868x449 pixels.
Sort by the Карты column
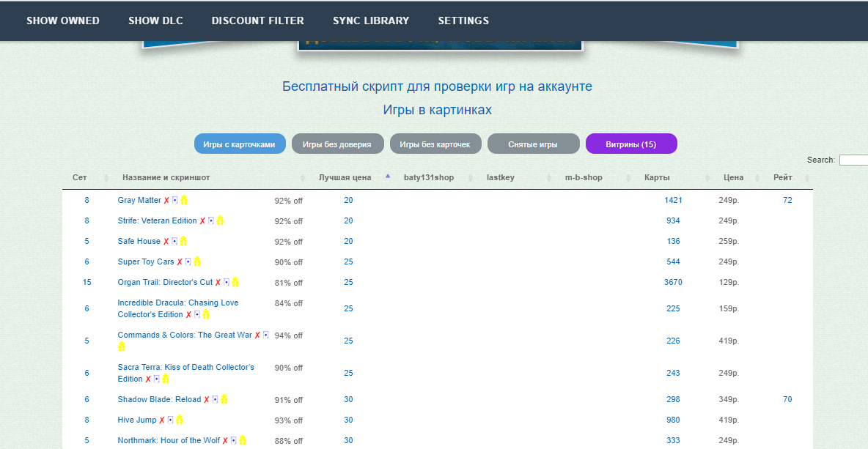pyautogui.click(x=657, y=177)
